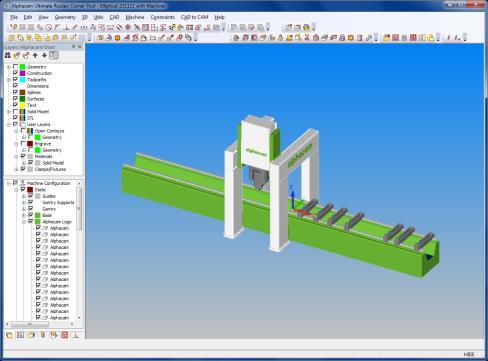Select the Gantry row in machine tree
This screenshot has width=488, height=361.
(x=49, y=209)
